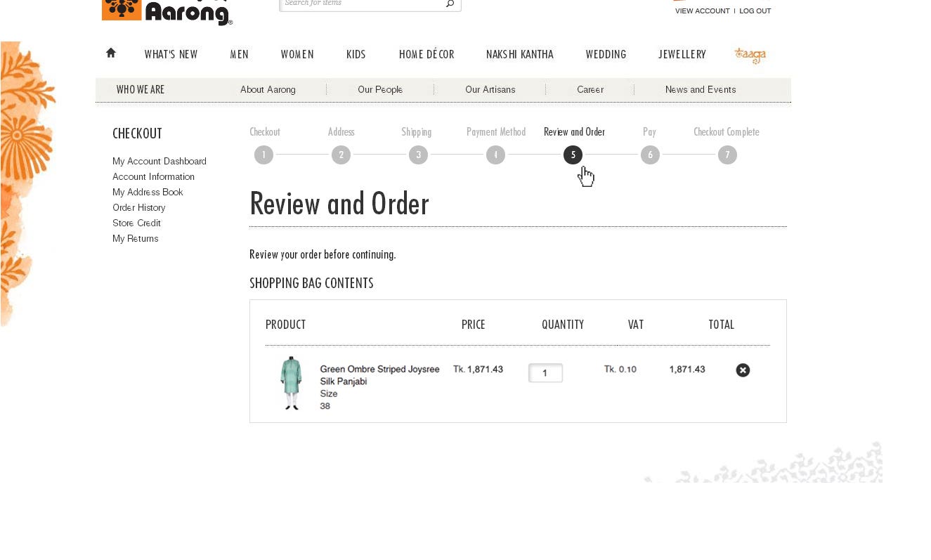Viewport: 931px width, 560px height.
Task: Click the SHOPPING BAG CONTENTS heading
Action: click(311, 283)
